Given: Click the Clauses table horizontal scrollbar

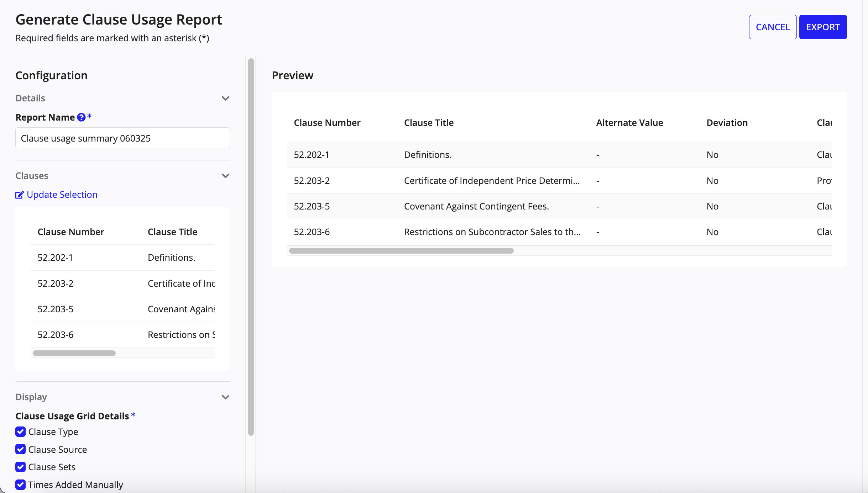Looking at the screenshot, I should click(74, 353).
